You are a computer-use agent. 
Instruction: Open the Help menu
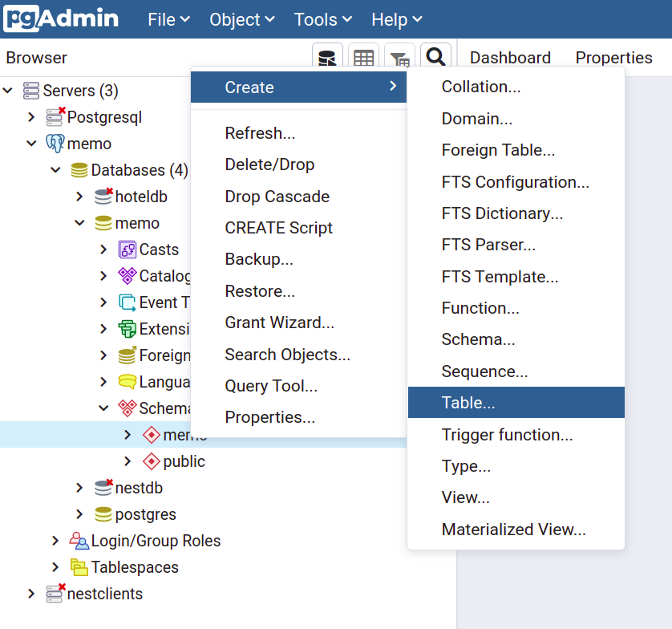(397, 19)
